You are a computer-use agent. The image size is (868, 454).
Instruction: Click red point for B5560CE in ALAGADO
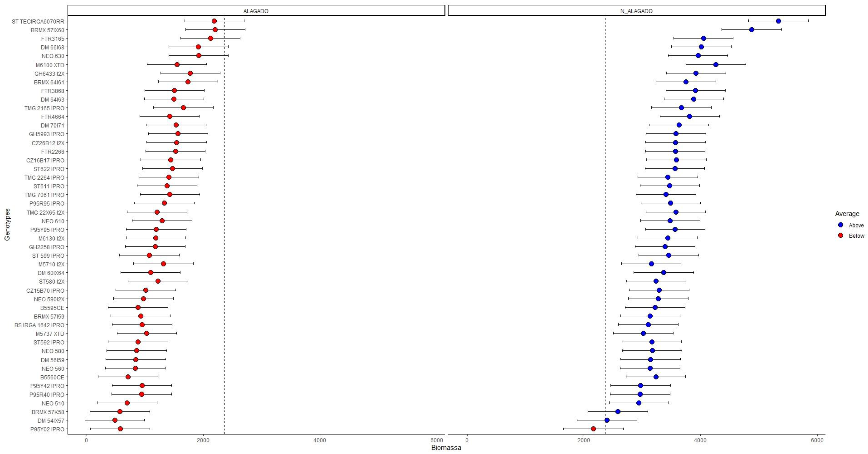tap(128, 377)
